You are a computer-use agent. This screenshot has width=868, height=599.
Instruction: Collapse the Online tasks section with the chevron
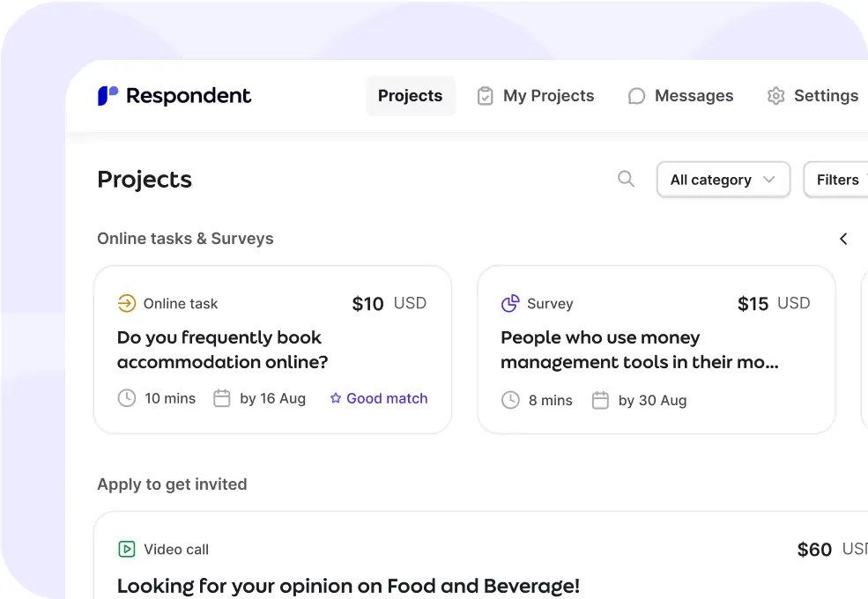click(x=843, y=239)
